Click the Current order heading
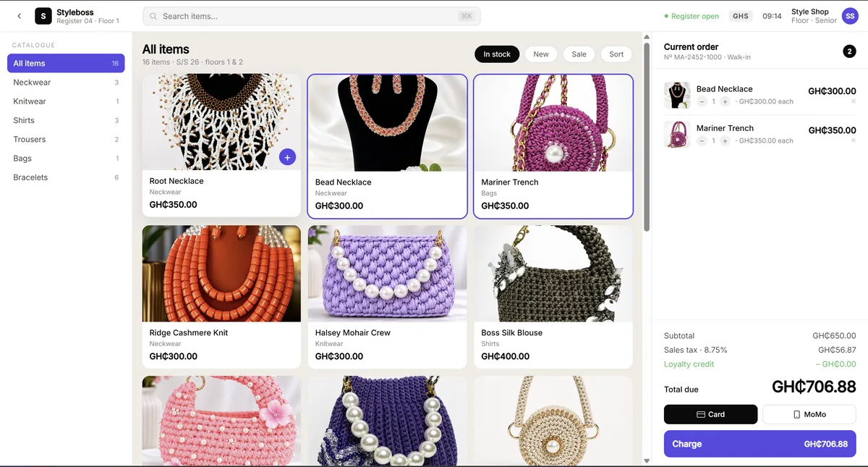 (691, 46)
